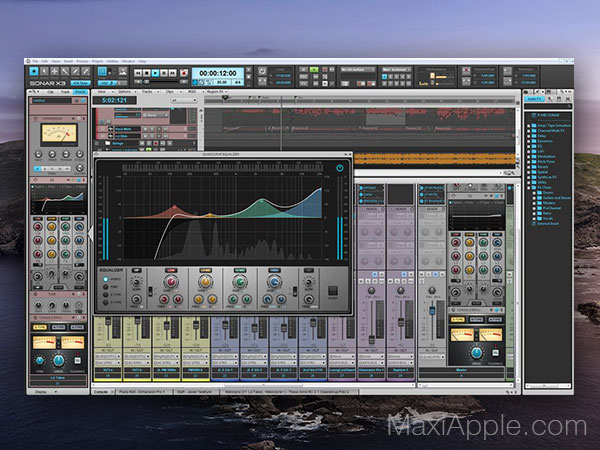Select the Edit tool in the toolbar

click(65, 71)
